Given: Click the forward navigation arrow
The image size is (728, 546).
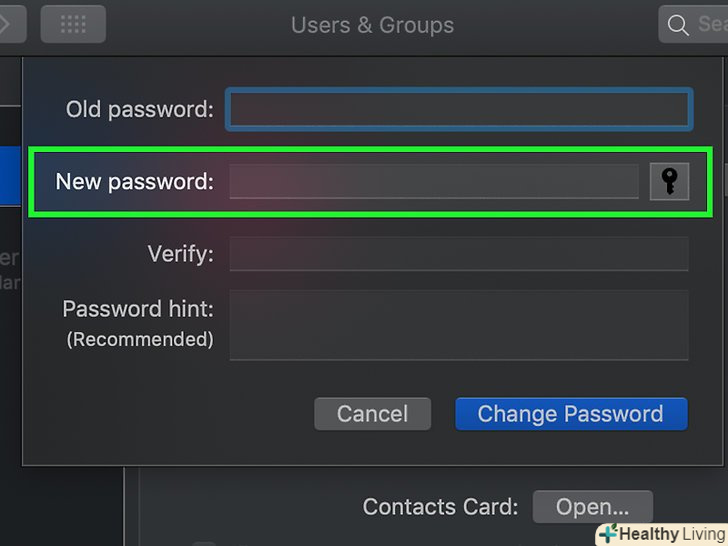Looking at the screenshot, I should (x=8, y=24).
